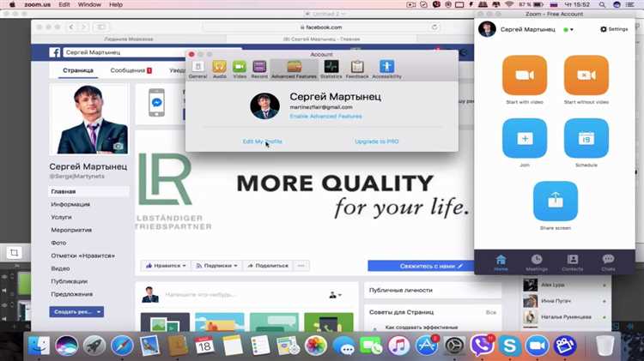Select Информация in Facebook page sidebar
The width and height of the screenshot is (644, 361).
click(x=70, y=204)
